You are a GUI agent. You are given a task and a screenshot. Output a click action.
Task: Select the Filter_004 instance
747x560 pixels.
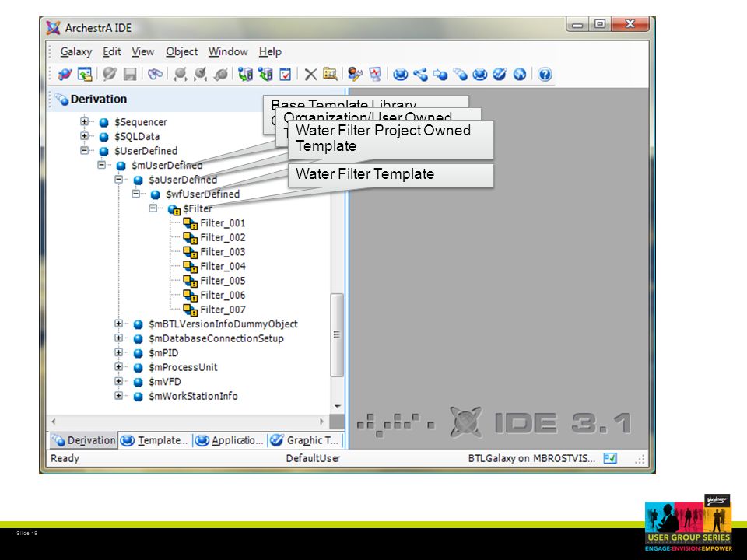point(223,266)
